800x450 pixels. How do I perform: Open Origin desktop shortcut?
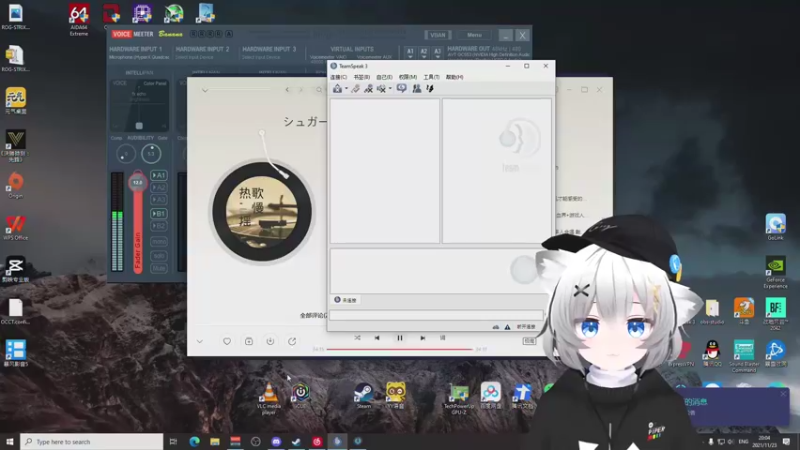click(15, 186)
